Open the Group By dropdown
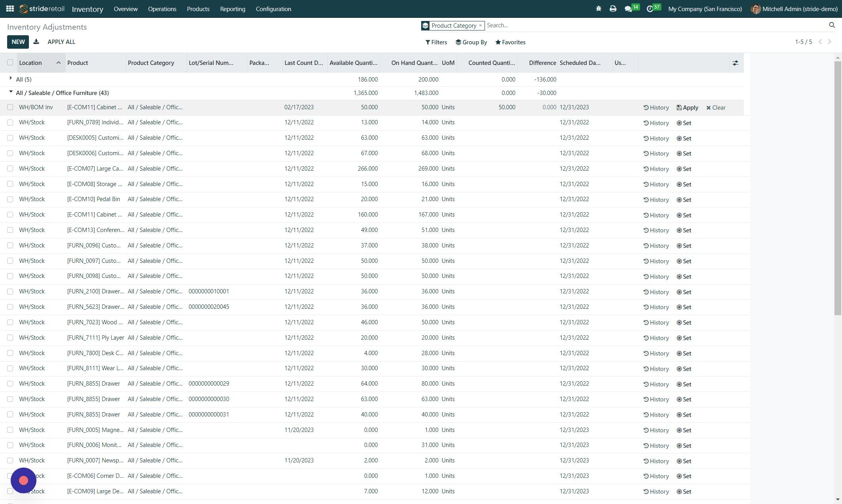 [x=471, y=42]
